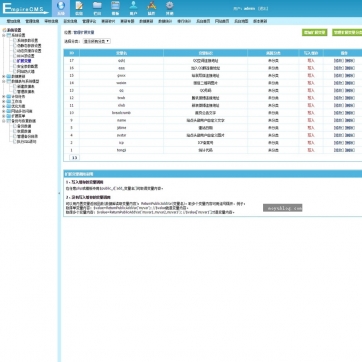
Task: Open 执行SQL语句 in the tree
Action: click(x=27, y=141)
